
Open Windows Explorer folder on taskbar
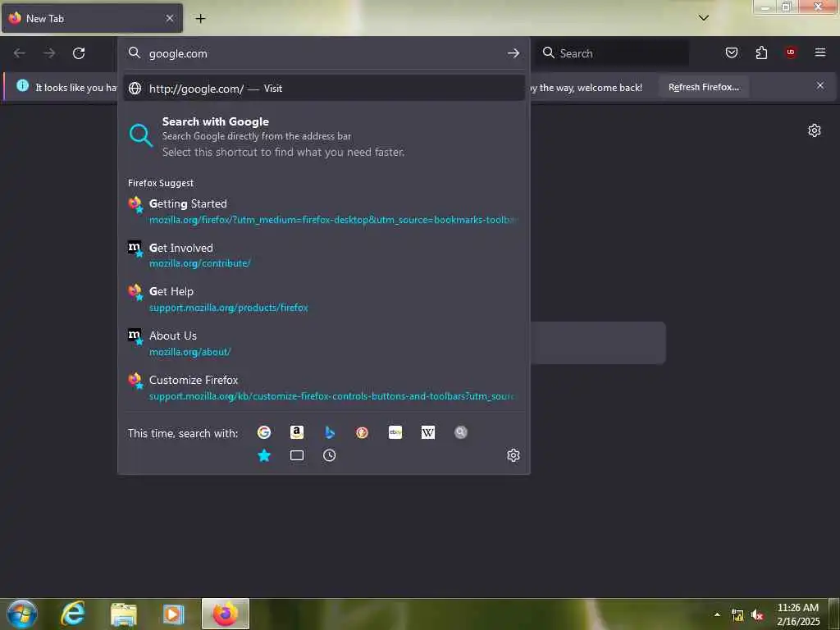(x=123, y=614)
